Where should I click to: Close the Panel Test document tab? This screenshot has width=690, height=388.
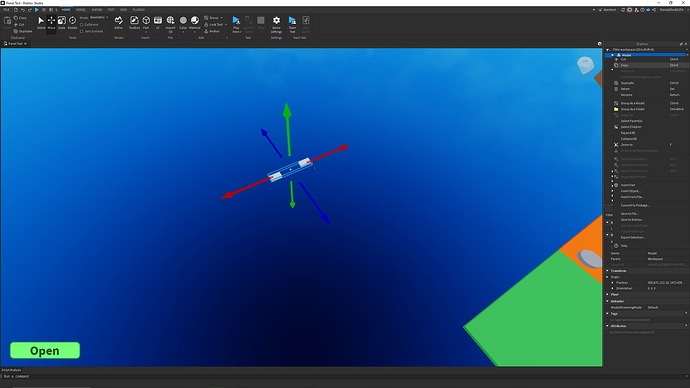[x=26, y=44]
